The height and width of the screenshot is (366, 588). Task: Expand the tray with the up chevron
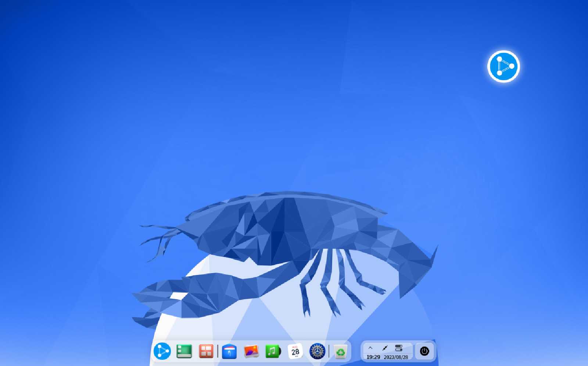pos(370,348)
